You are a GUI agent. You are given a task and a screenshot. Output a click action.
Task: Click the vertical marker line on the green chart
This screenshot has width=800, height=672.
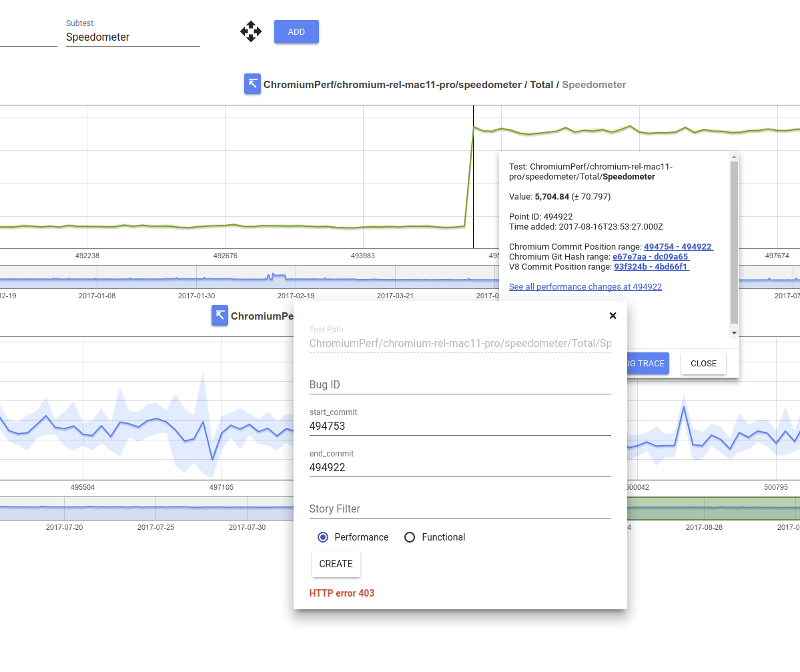click(473, 177)
